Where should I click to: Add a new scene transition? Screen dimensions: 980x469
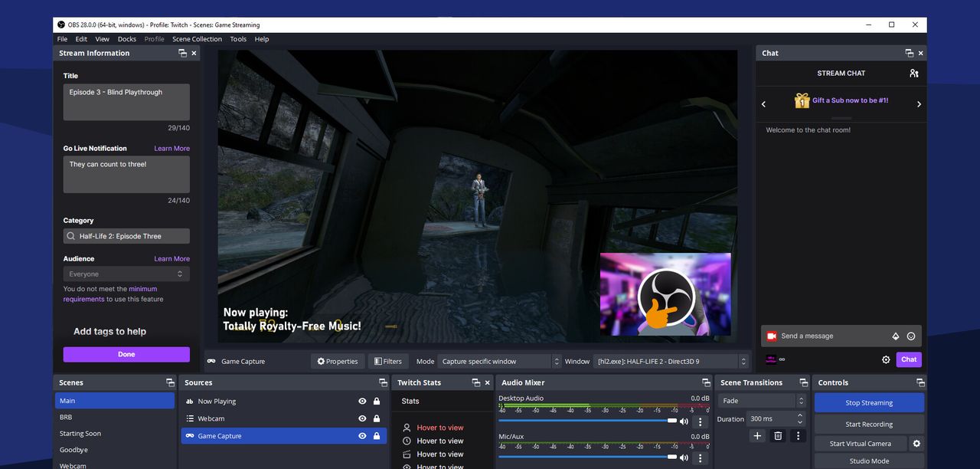[757, 435]
